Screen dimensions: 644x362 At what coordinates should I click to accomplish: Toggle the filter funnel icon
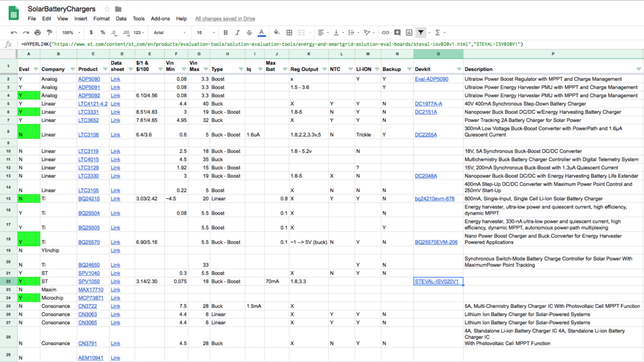point(421,33)
